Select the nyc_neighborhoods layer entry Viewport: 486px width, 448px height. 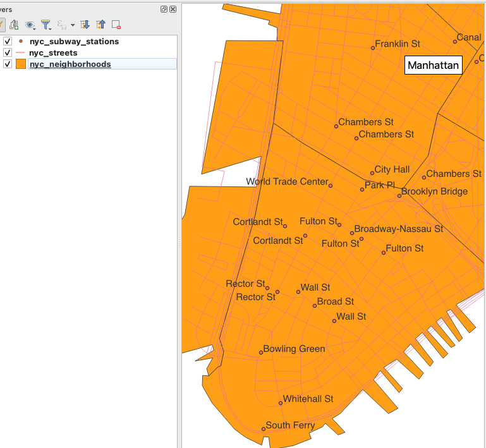pyautogui.click(x=70, y=64)
